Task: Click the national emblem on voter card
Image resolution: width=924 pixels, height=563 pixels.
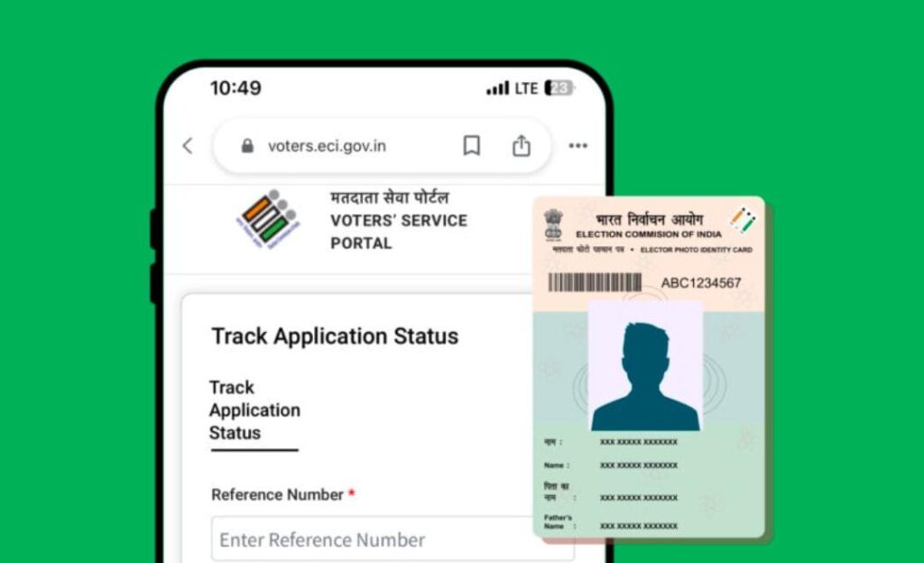Action: [x=553, y=225]
